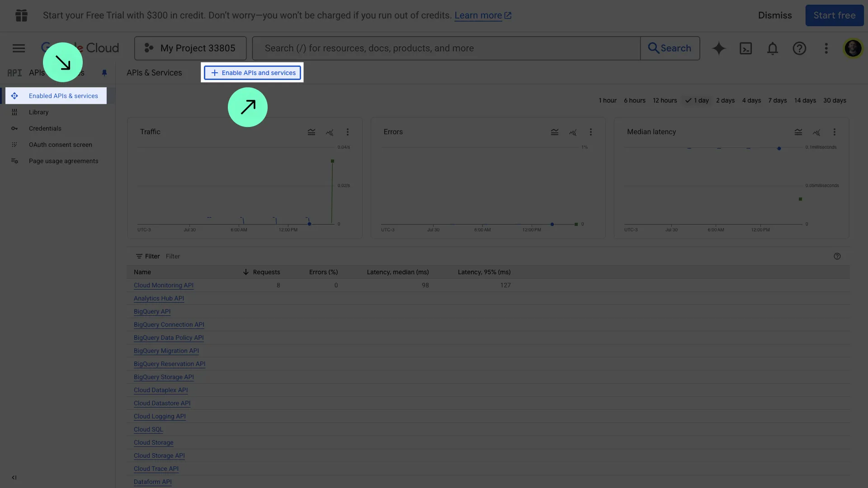Open Errors chart more options
The width and height of the screenshot is (868, 488).
(590, 132)
